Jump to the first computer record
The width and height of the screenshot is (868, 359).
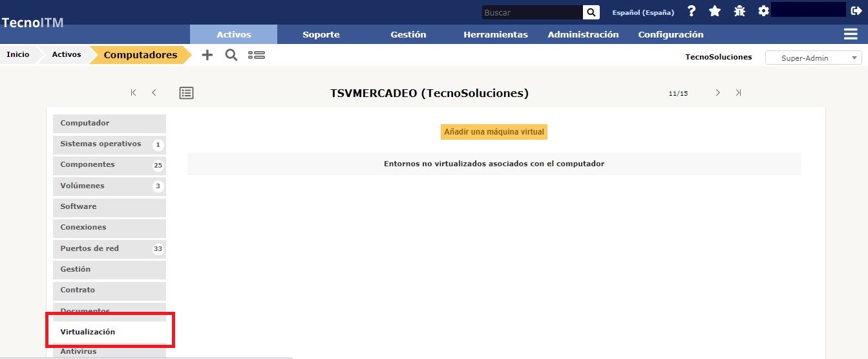tap(134, 93)
